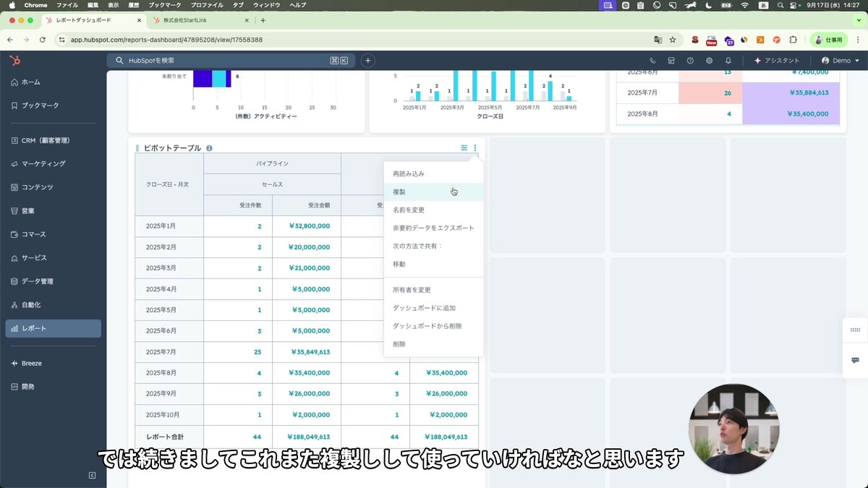The width and height of the screenshot is (868, 488).
Task: Open the calling phone icon
Action: pos(652,61)
